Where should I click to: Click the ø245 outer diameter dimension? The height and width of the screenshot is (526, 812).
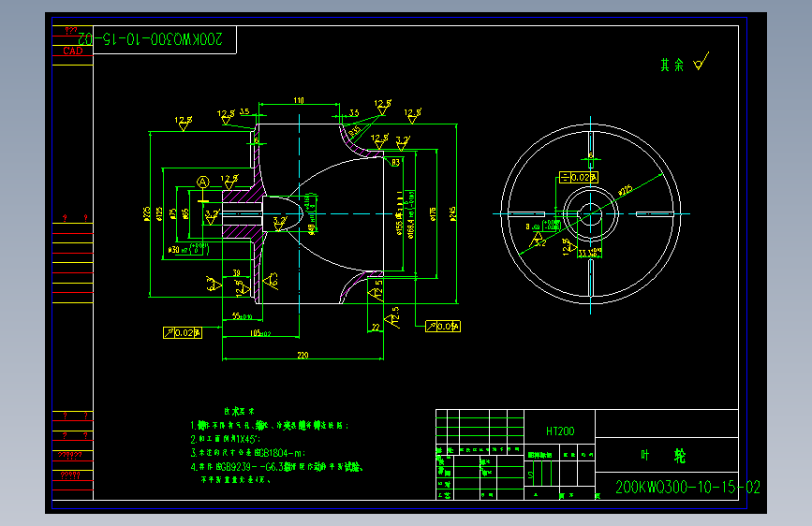(452, 213)
